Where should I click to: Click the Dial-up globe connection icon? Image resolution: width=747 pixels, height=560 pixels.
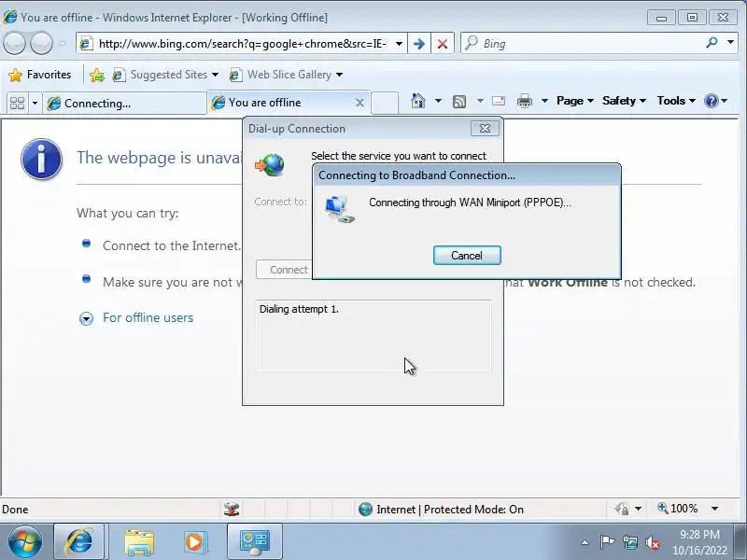pos(270,165)
